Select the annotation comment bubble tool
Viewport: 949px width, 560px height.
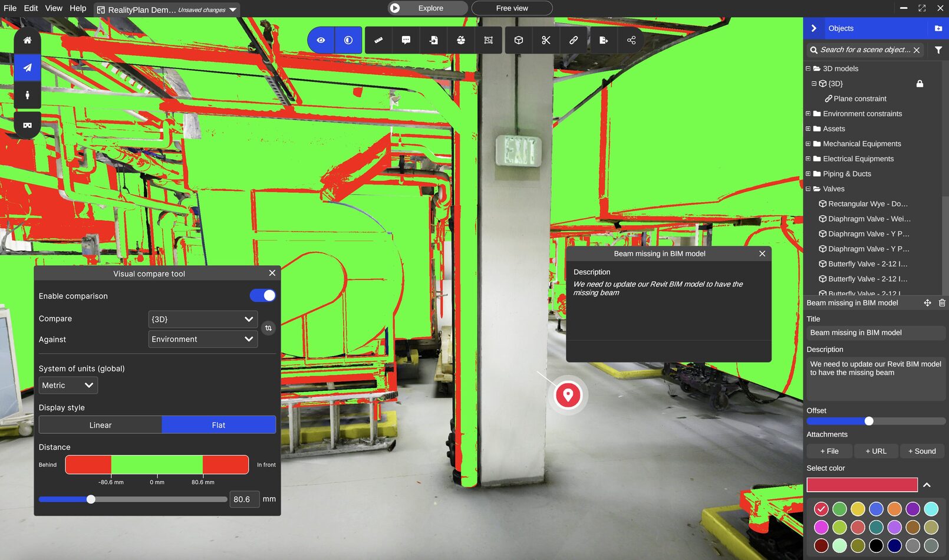[406, 40]
